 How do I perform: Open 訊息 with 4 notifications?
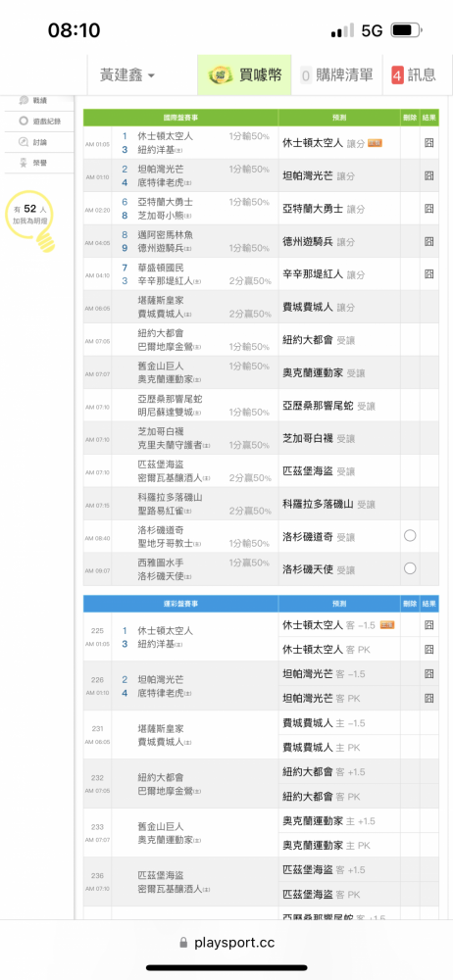pyautogui.click(x=414, y=75)
